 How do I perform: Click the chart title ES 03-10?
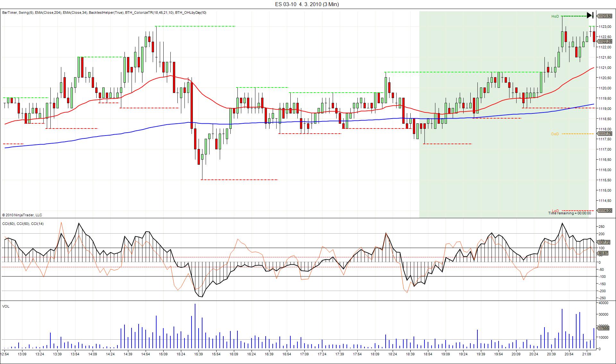pyautogui.click(x=307, y=4)
